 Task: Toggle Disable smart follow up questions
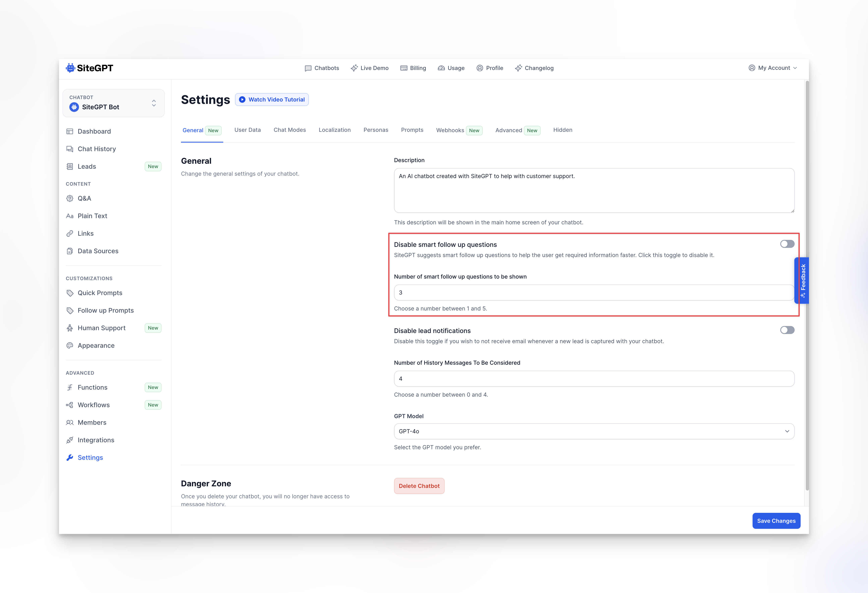(x=787, y=244)
